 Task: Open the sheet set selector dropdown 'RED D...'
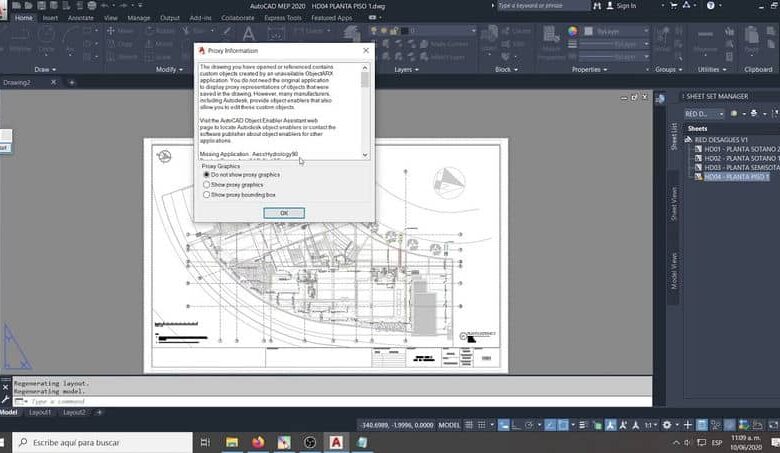[x=704, y=114]
